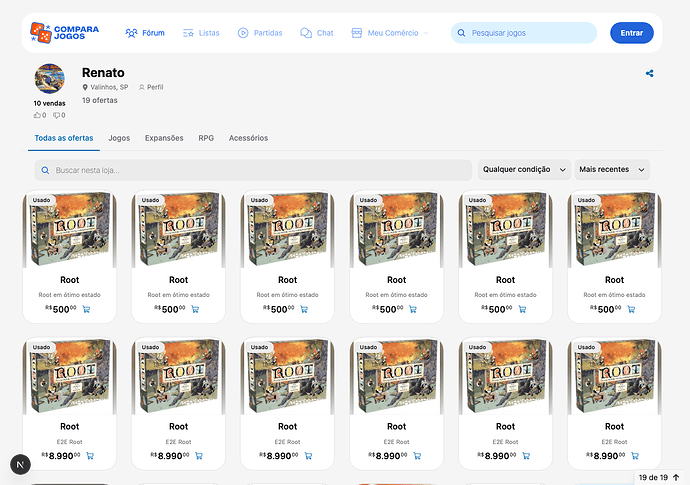This screenshot has height=485, width=690.
Task: Click Renato's profile avatar picture
Action: click(50, 79)
